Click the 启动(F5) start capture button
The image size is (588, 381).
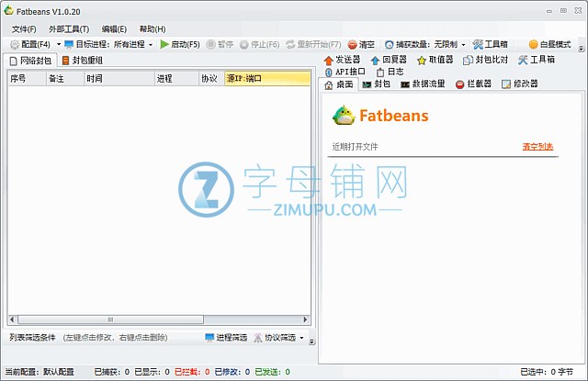coord(179,44)
